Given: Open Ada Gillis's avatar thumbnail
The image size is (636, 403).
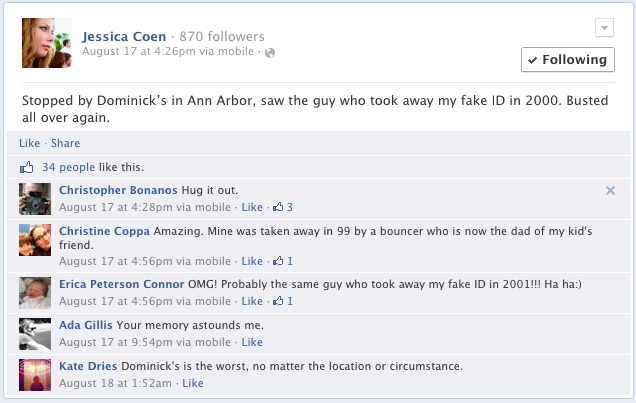Looking at the screenshot, I should [x=36, y=332].
